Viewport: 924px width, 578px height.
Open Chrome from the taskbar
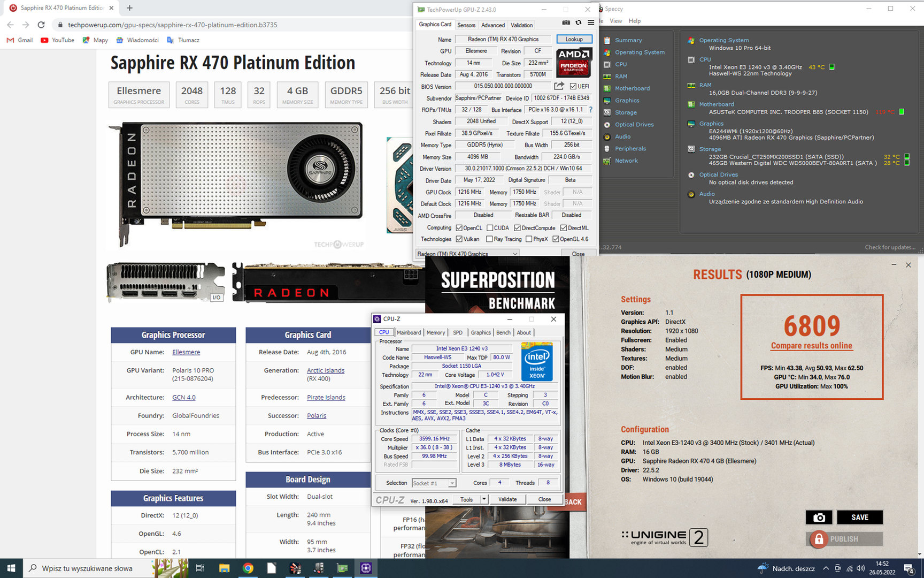click(248, 568)
